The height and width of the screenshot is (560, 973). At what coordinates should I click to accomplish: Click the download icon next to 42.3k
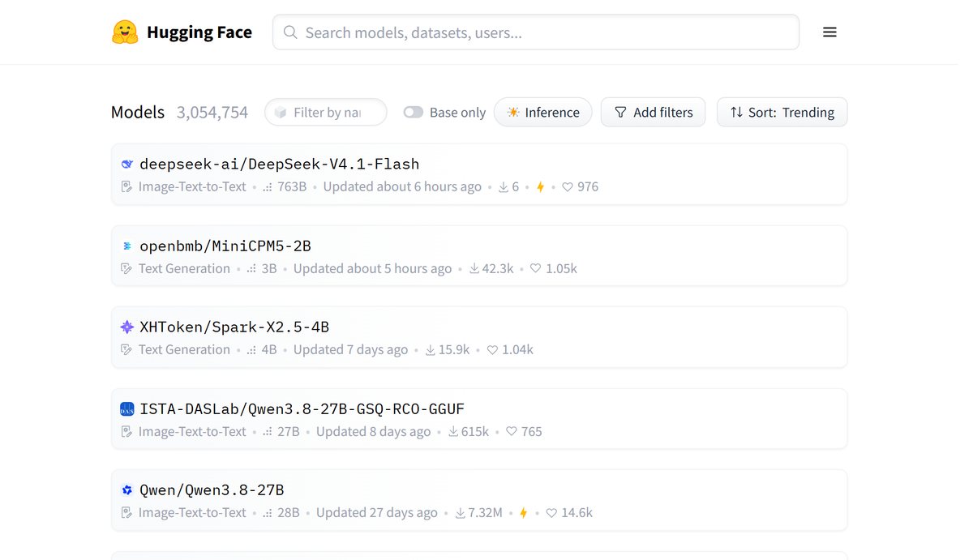[x=474, y=269]
